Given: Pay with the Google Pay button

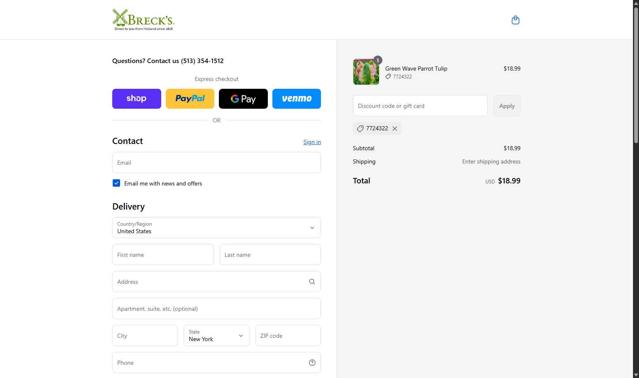Looking at the screenshot, I should click(243, 99).
